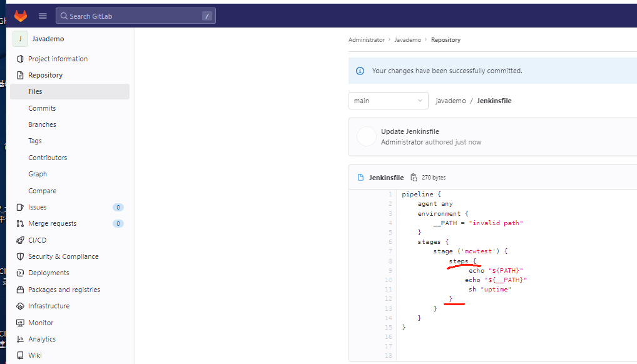
Task: Click the CI/CD rocket icon
Action: point(20,240)
